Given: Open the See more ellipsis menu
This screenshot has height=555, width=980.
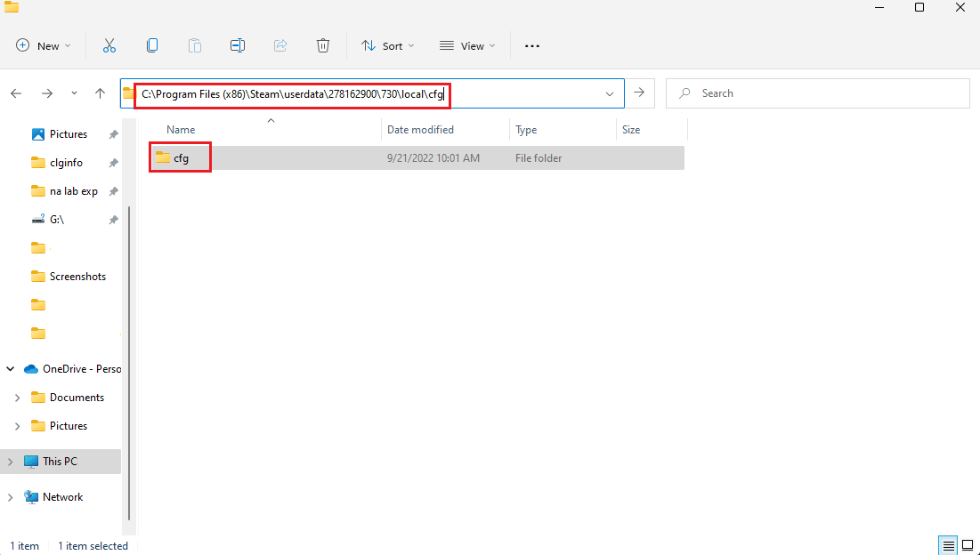Looking at the screenshot, I should 532,45.
